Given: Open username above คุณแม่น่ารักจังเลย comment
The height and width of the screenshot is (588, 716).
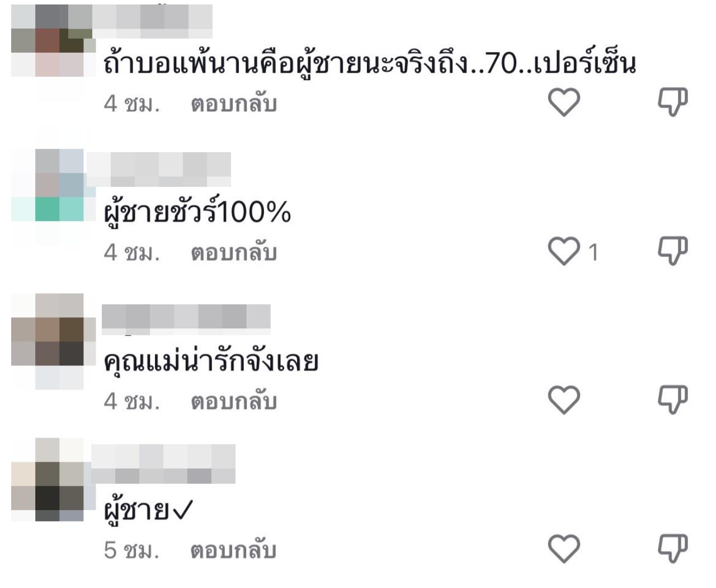Looking at the screenshot, I should (186, 319).
